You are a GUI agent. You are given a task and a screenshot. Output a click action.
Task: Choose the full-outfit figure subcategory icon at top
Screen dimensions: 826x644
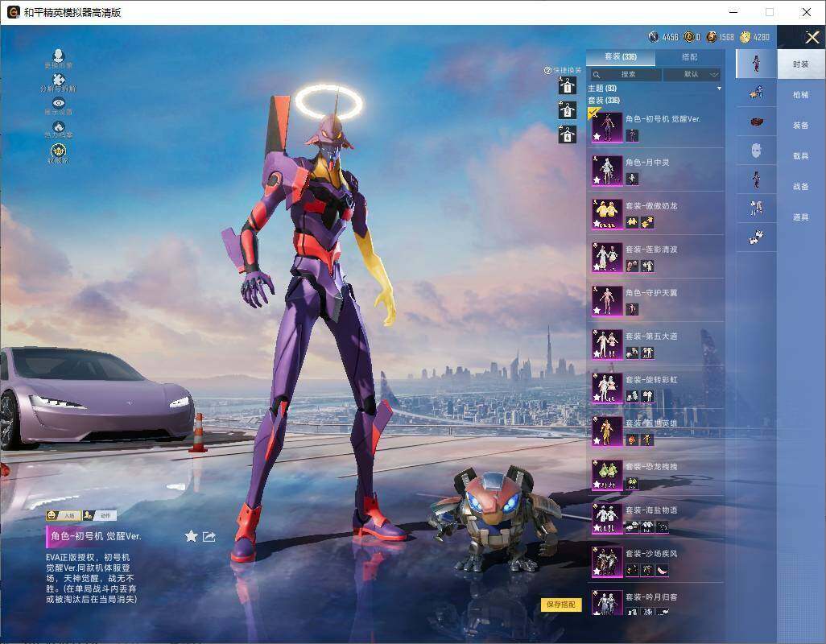(x=757, y=64)
